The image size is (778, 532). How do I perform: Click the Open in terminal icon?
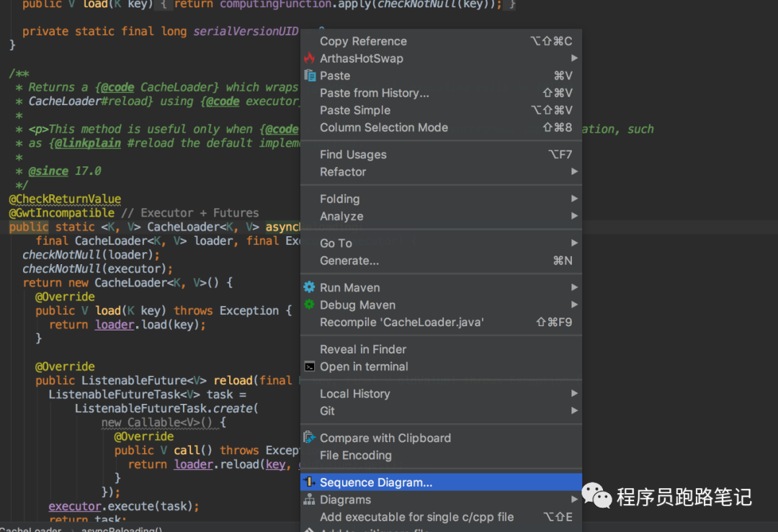click(x=310, y=366)
